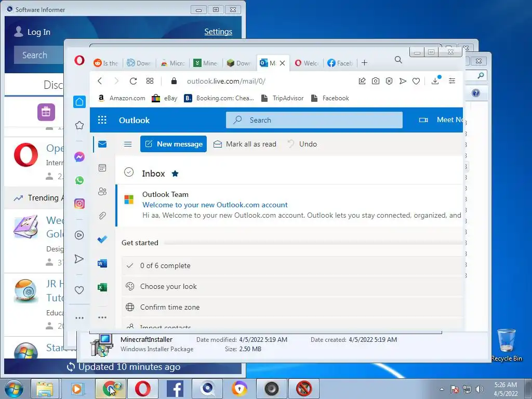The image size is (532, 399).
Task: Click the padlock site security icon
Action: click(174, 81)
